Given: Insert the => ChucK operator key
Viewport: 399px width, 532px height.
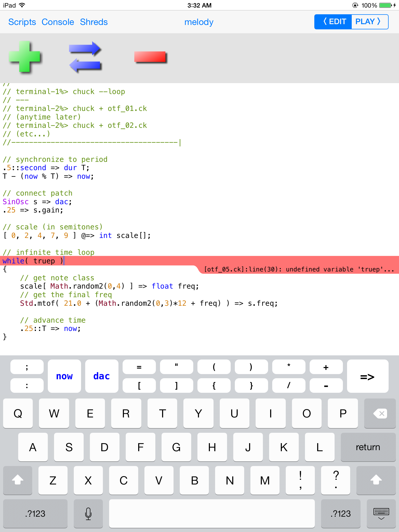Looking at the screenshot, I should click(x=367, y=376).
